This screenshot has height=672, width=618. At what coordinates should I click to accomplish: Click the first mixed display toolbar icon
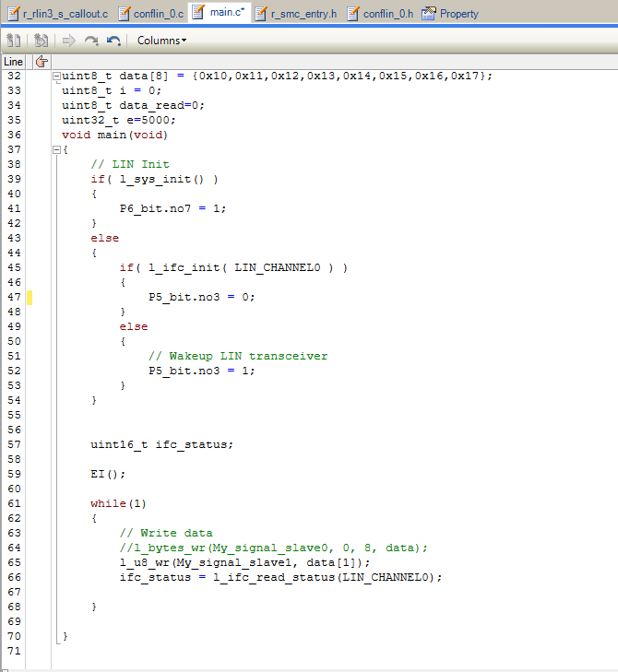tap(13, 41)
